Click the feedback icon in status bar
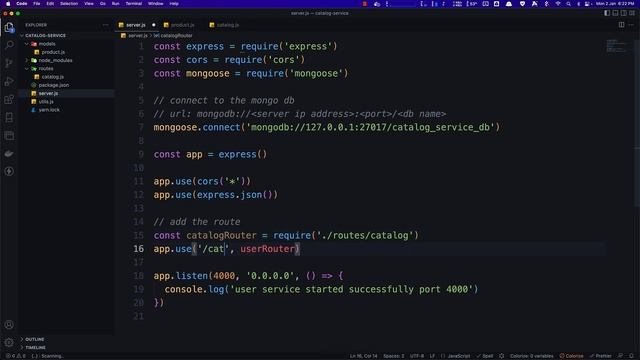 (x=620, y=356)
